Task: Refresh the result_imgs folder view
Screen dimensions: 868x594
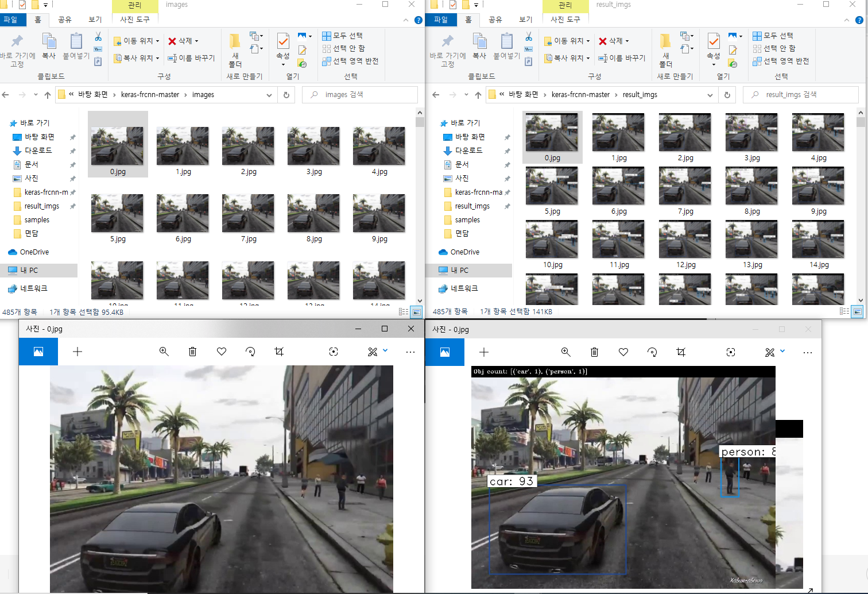Action: (x=727, y=95)
